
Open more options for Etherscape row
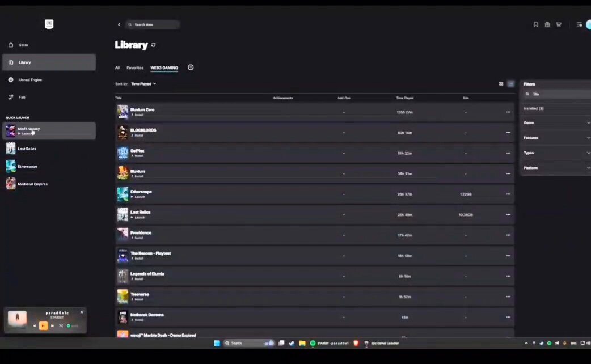pyautogui.click(x=508, y=194)
